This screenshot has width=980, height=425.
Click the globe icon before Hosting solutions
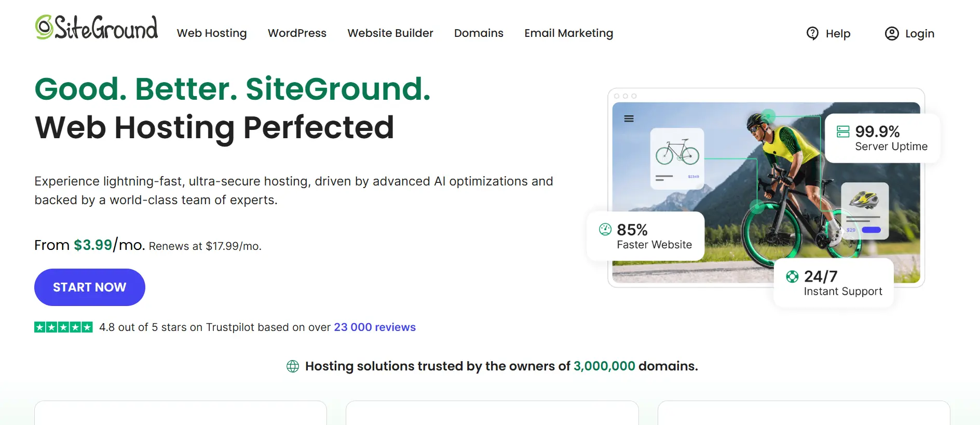293,366
